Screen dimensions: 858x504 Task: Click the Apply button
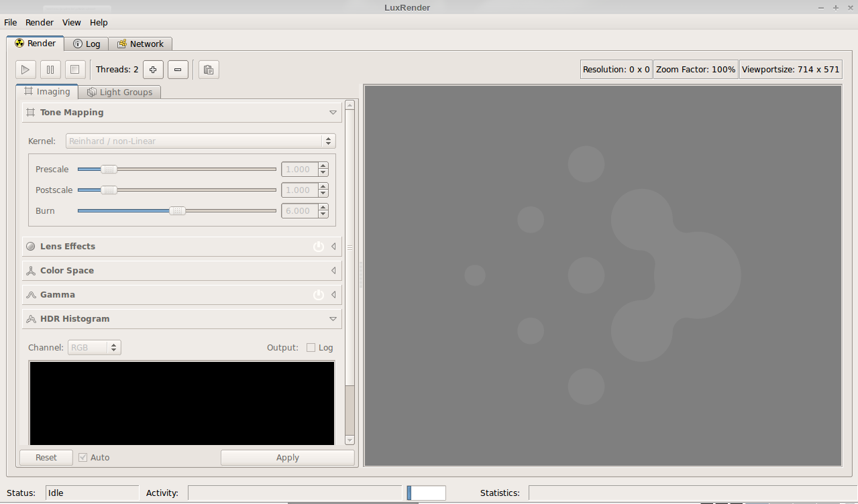click(x=288, y=458)
